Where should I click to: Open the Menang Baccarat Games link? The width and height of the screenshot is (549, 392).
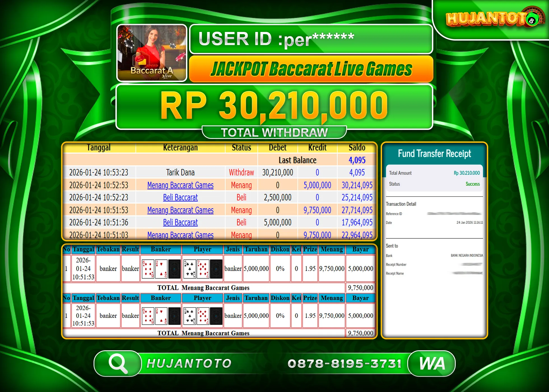coord(180,185)
